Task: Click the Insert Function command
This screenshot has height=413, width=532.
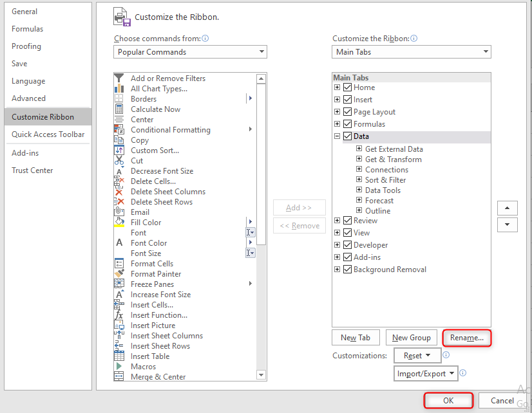Action: click(x=159, y=315)
